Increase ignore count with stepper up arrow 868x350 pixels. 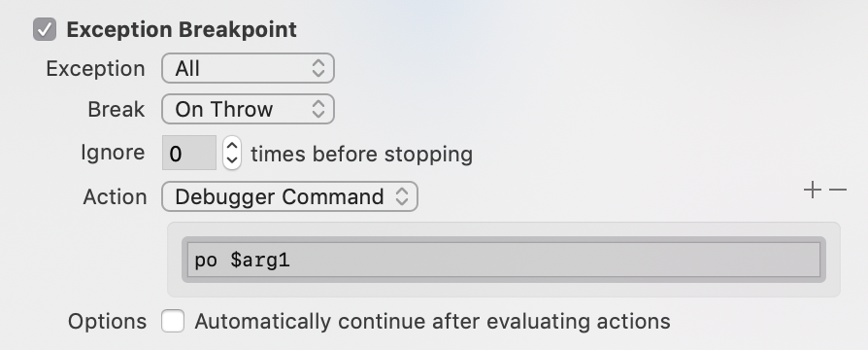coord(232,146)
